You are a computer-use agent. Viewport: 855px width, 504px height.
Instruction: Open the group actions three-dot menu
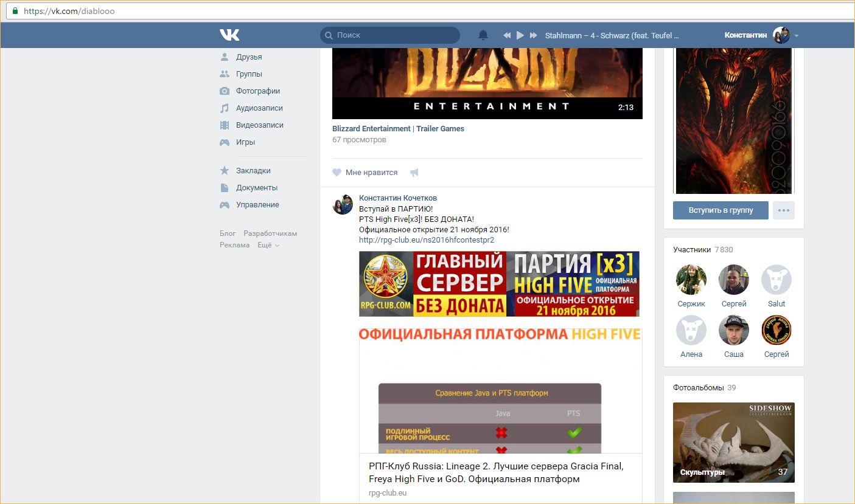[784, 210]
